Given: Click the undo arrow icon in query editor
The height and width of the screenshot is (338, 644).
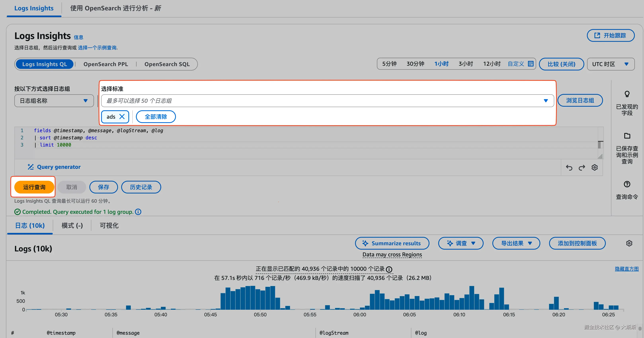Looking at the screenshot, I should click(x=569, y=167).
